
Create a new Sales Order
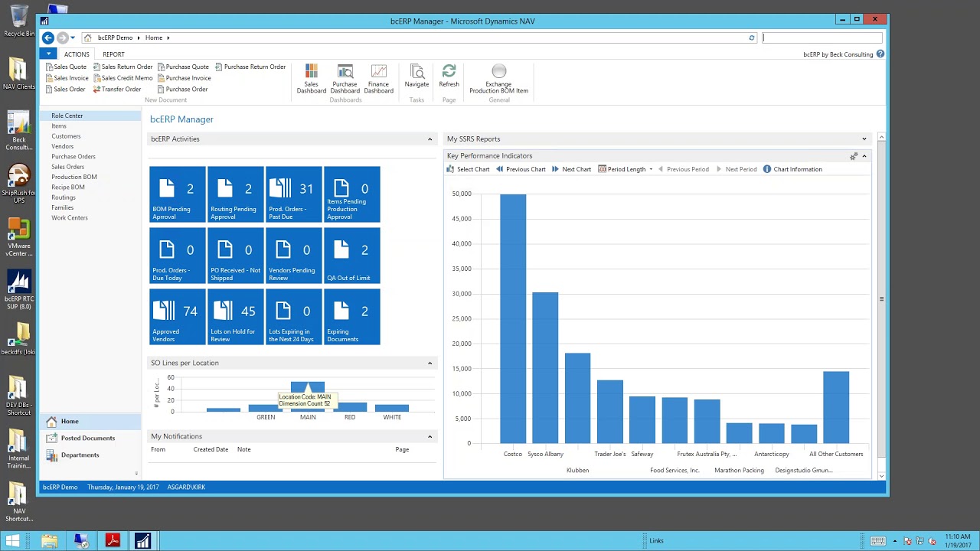(x=65, y=89)
